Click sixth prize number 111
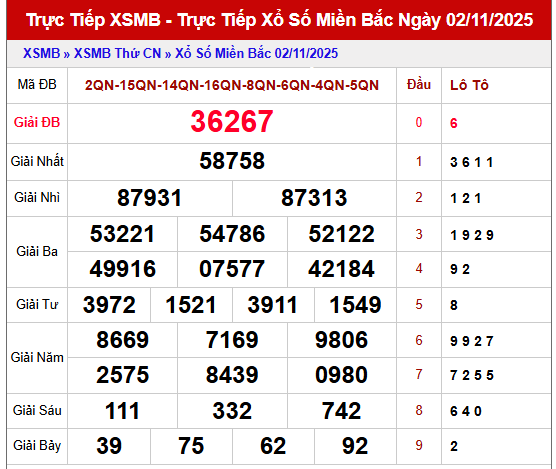 tap(122, 411)
